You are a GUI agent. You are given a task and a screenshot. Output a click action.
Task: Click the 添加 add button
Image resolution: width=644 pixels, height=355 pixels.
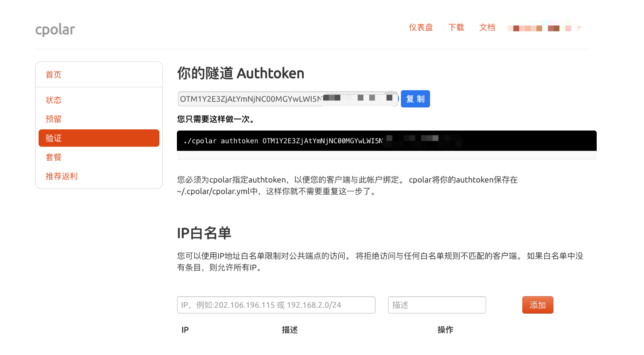point(537,305)
